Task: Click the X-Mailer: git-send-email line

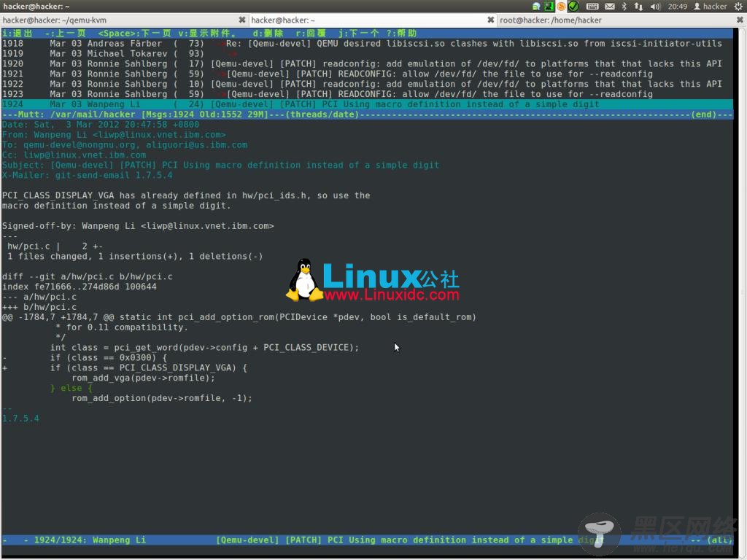Action: pos(88,175)
